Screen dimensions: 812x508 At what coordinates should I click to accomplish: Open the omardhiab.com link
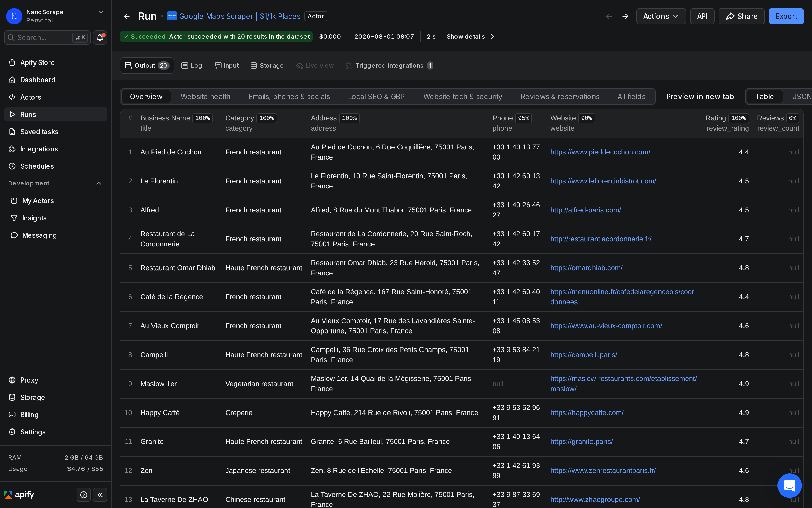click(586, 268)
